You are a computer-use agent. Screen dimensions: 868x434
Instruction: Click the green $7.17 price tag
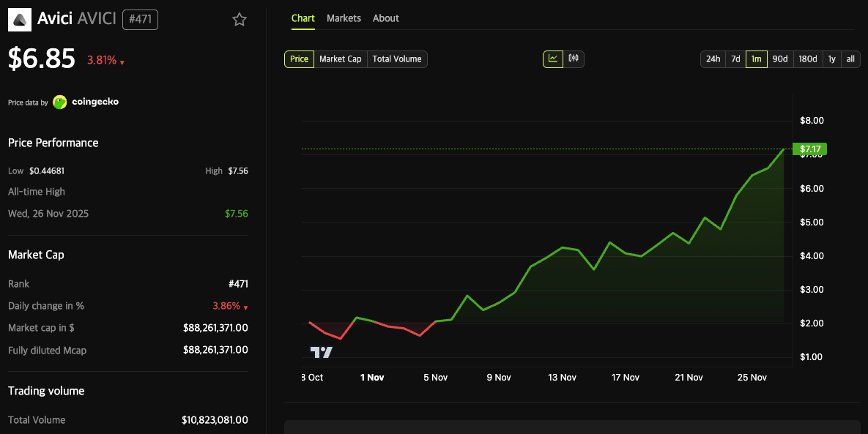point(809,149)
